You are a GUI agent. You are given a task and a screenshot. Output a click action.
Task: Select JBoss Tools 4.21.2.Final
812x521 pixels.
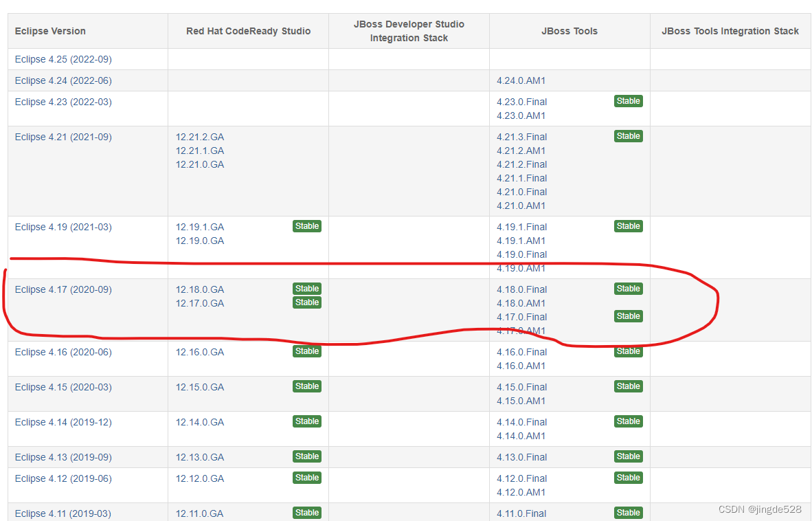522,165
